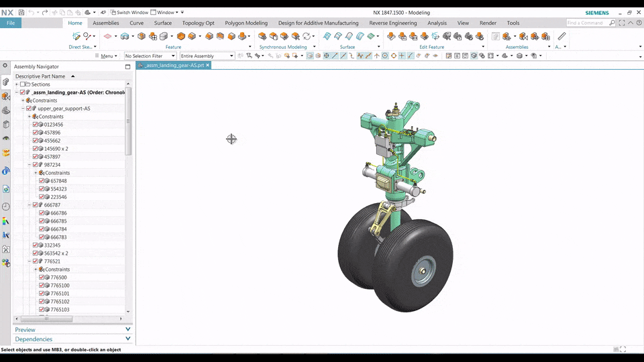The image size is (644, 362).
Task: Select the Datum Plane icon
Action: click(107, 36)
